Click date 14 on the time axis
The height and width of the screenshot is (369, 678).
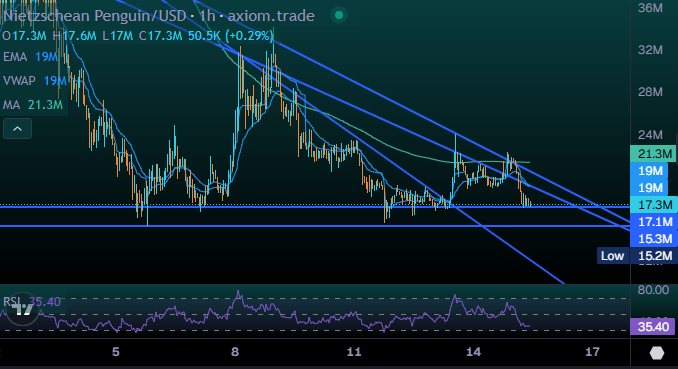click(x=473, y=352)
